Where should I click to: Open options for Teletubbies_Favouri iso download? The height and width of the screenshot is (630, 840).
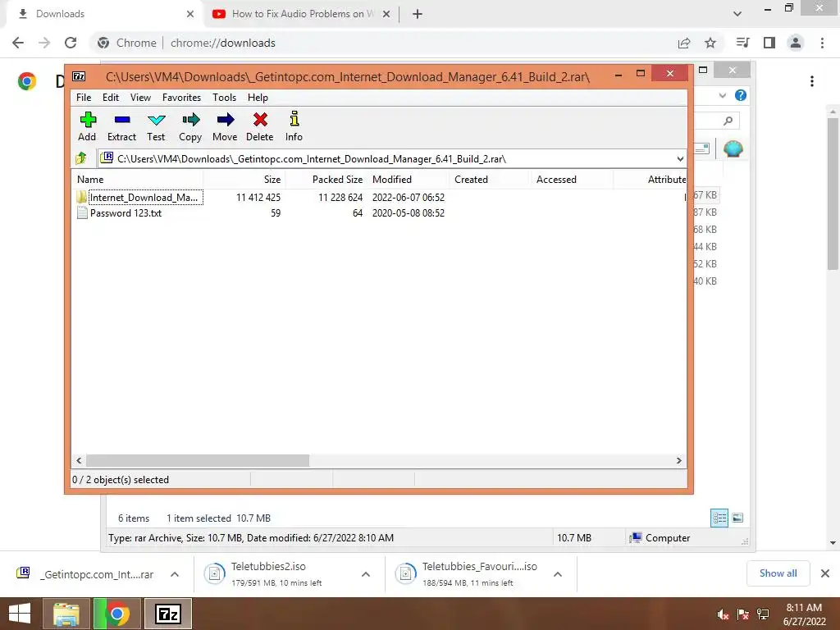(x=558, y=574)
